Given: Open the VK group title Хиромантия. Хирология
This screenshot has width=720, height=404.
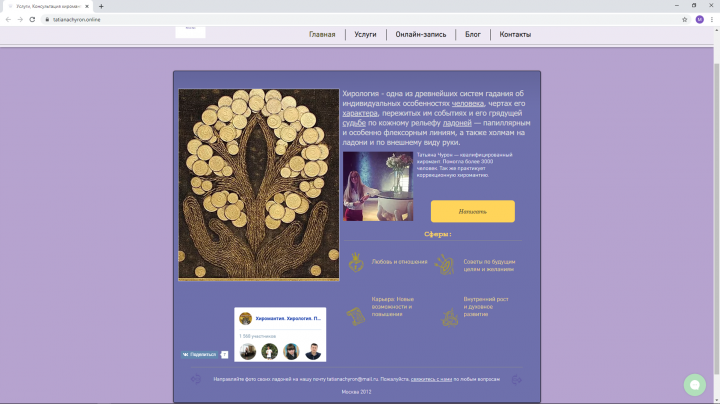Looking at the screenshot, I should pos(288,318).
